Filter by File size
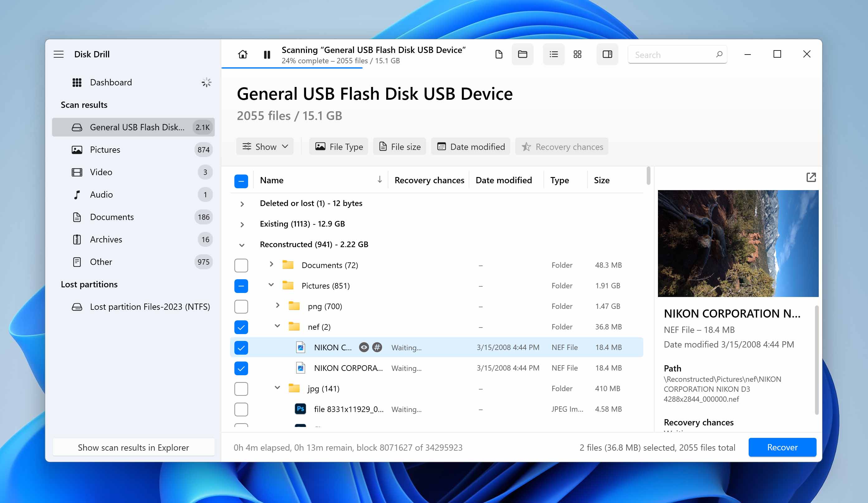This screenshot has height=503, width=868. [400, 147]
